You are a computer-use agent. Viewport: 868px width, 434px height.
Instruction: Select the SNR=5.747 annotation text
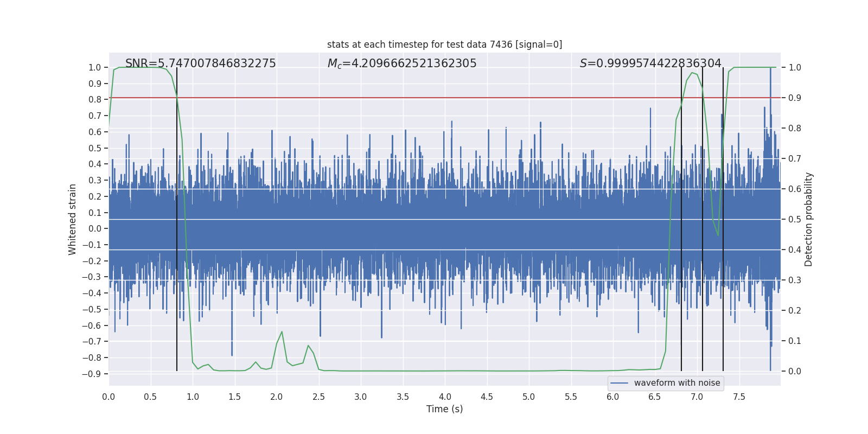click(200, 63)
